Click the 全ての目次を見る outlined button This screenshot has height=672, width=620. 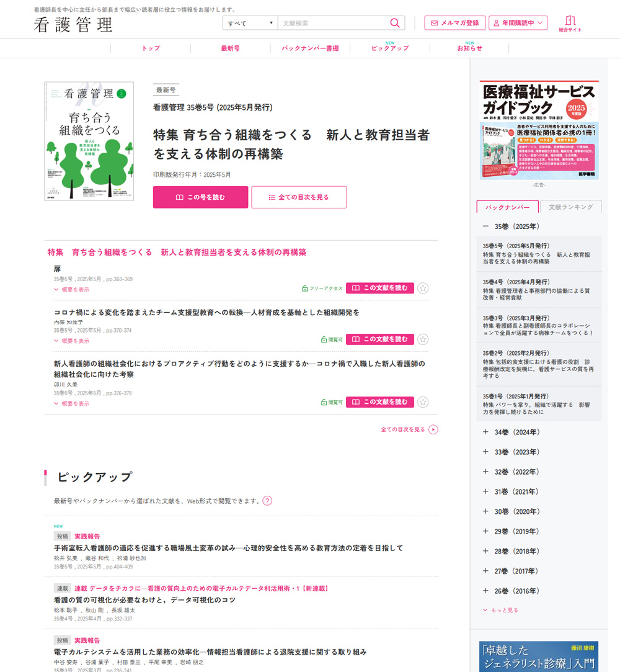tap(299, 197)
